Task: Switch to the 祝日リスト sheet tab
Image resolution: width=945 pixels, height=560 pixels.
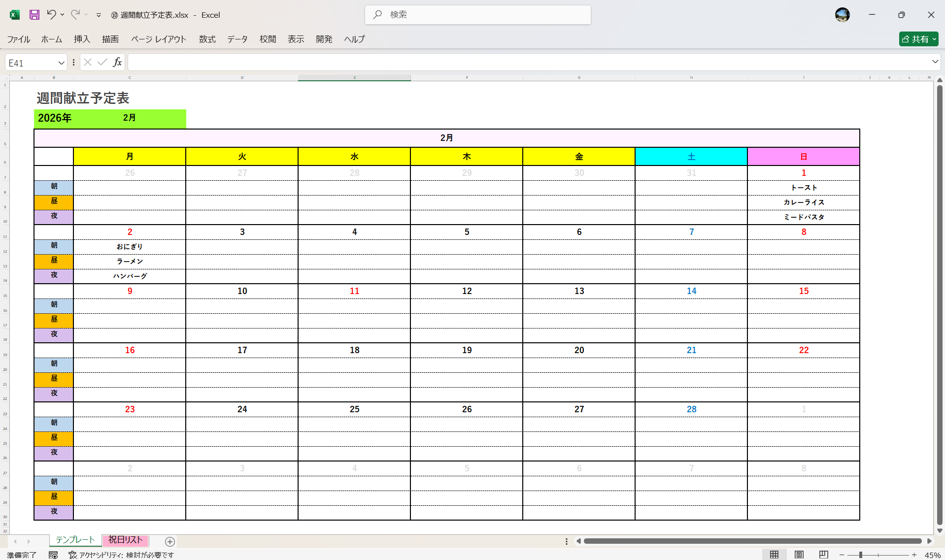Action: (125, 540)
